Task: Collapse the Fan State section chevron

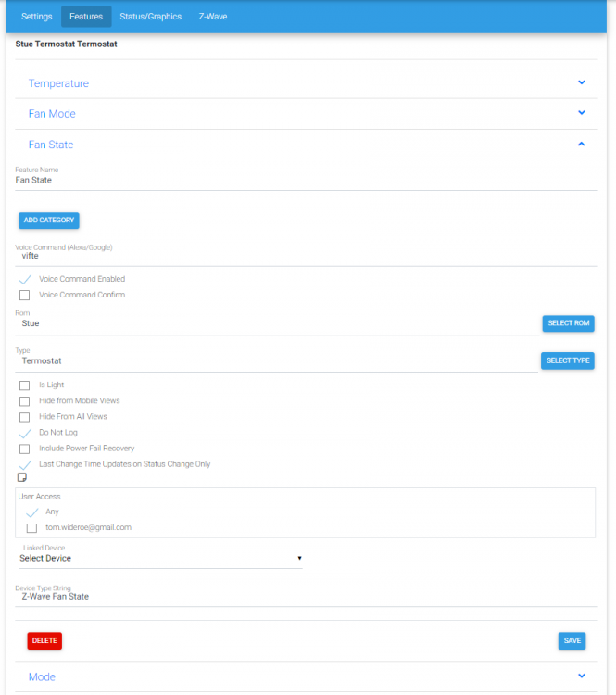Action: [x=582, y=144]
